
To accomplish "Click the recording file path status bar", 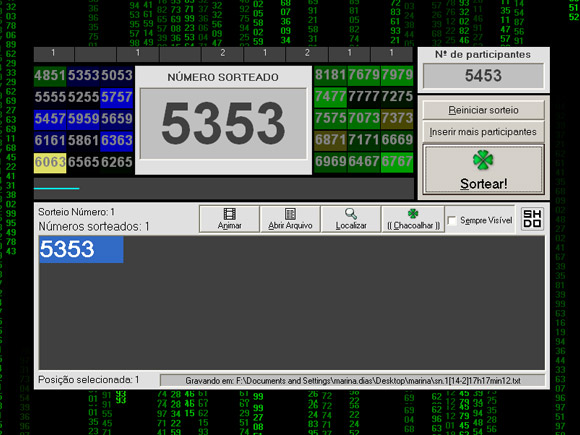I will (353, 381).
